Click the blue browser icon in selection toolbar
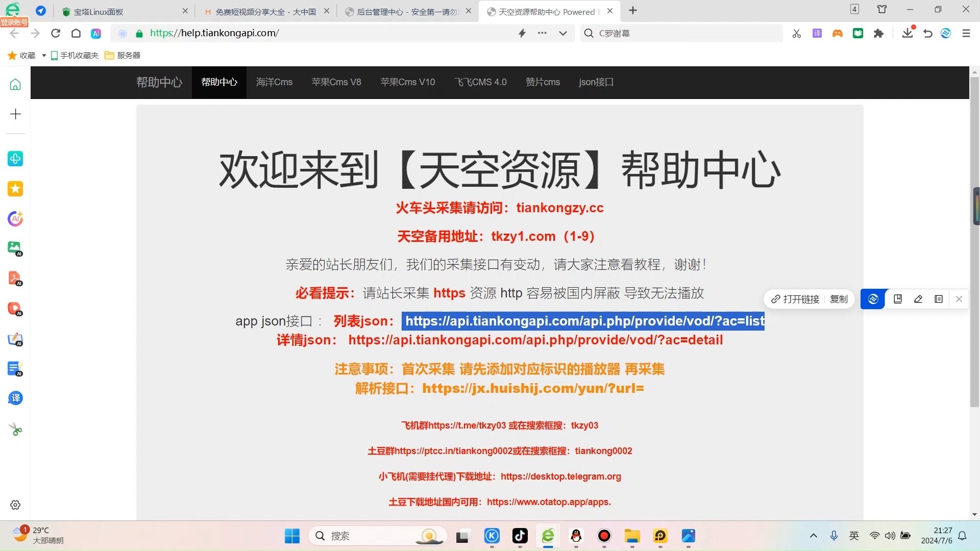The height and width of the screenshot is (551, 980). [873, 299]
